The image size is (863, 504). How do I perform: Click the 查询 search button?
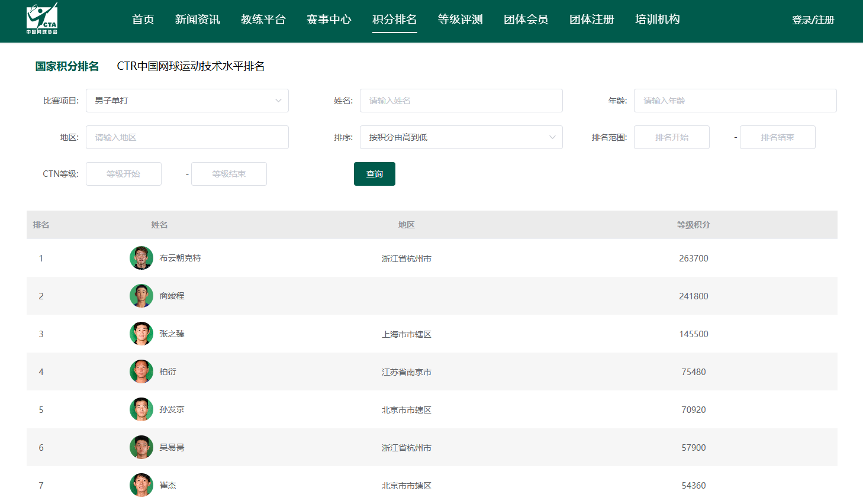click(x=375, y=174)
